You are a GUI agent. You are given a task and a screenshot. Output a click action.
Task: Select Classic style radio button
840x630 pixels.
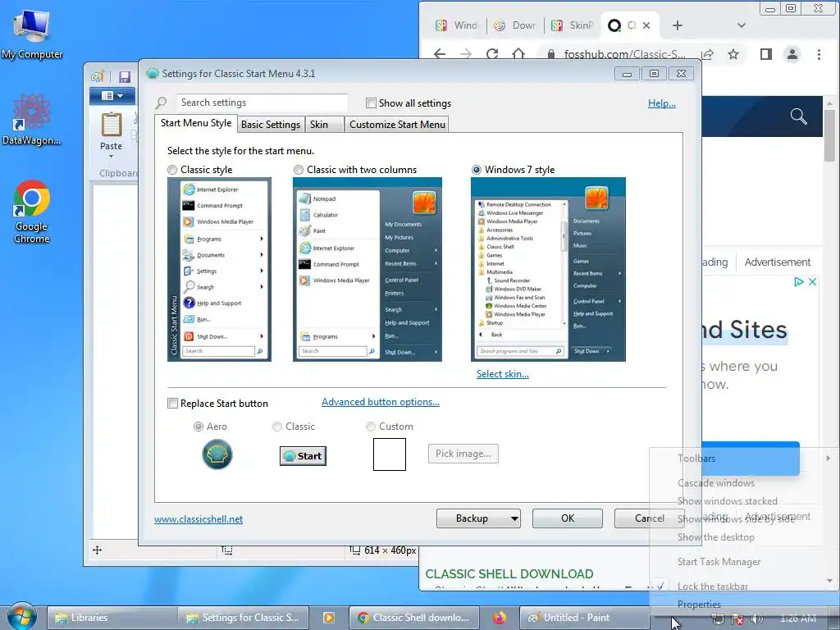[172, 170]
